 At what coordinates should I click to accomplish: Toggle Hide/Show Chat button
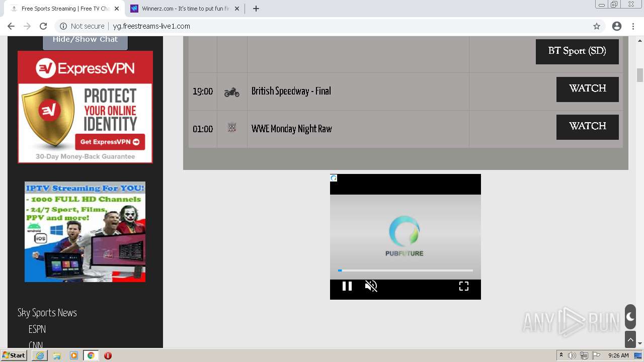(85, 41)
